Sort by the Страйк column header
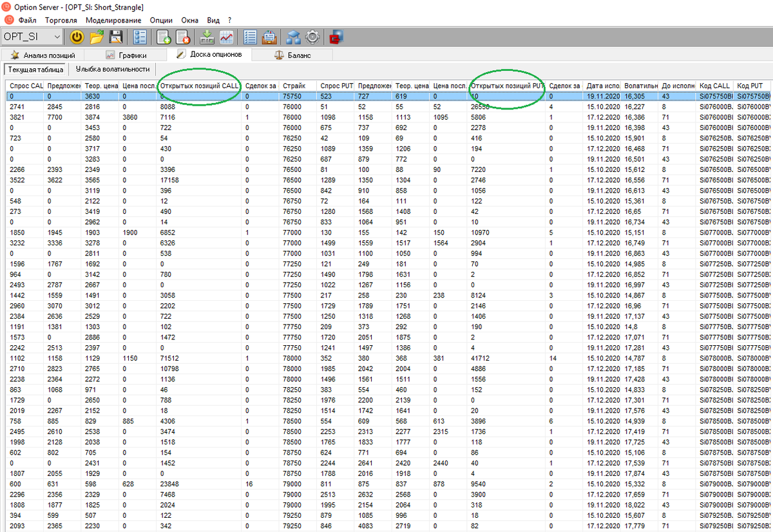 pyautogui.click(x=298, y=86)
